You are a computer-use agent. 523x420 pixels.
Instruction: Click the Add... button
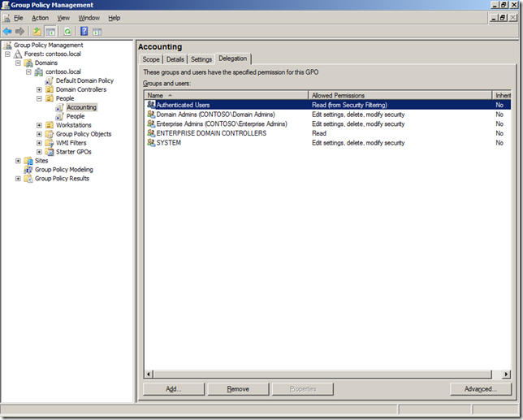173,389
